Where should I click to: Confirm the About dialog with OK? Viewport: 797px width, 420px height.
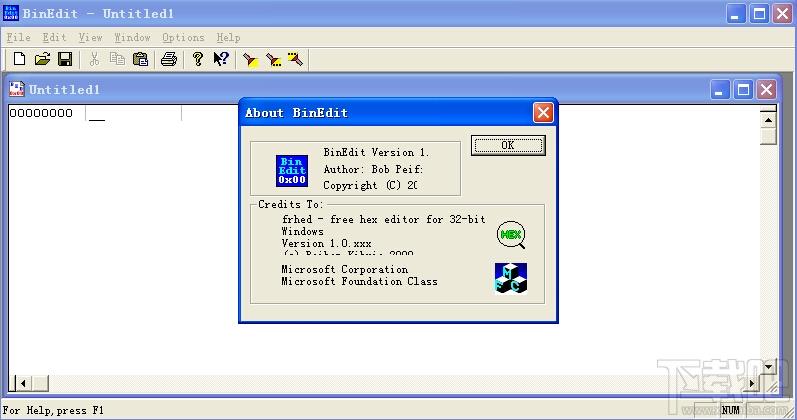tap(508, 145)
